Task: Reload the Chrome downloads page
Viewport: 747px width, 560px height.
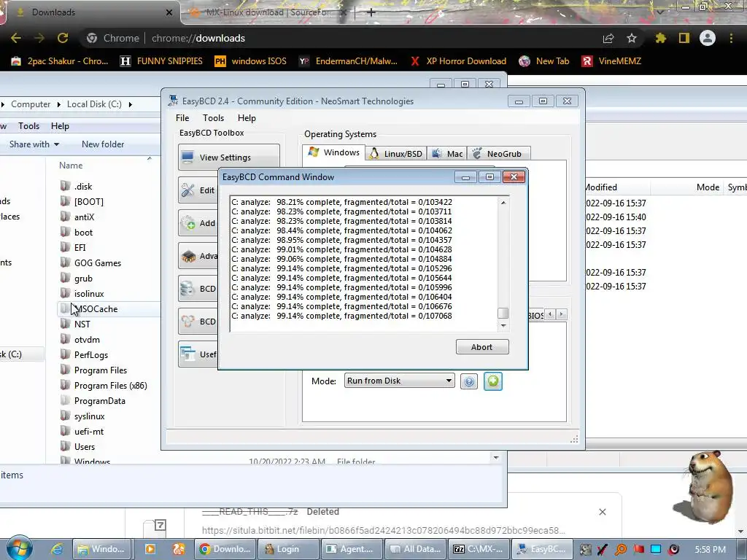Action: pyautogui.click(x=63, y=38)
